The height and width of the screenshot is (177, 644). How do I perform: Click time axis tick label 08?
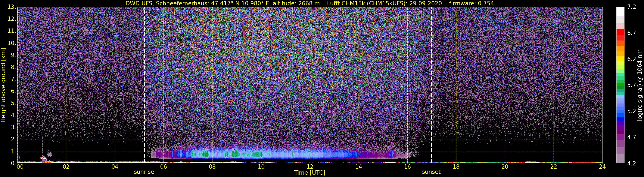[212, 167]
